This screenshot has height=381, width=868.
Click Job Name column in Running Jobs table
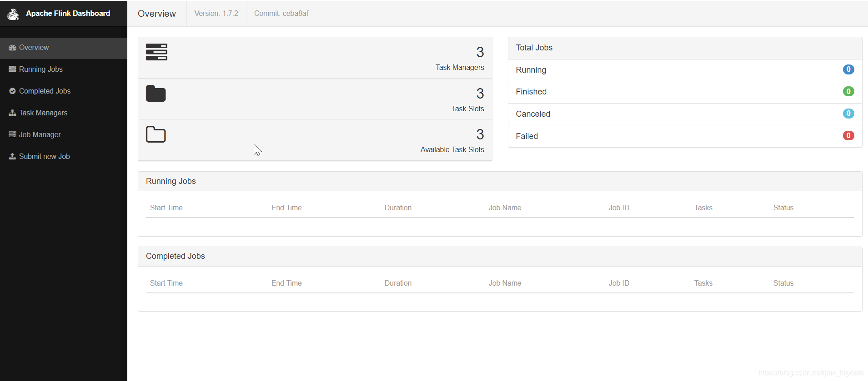coord(505,208)
